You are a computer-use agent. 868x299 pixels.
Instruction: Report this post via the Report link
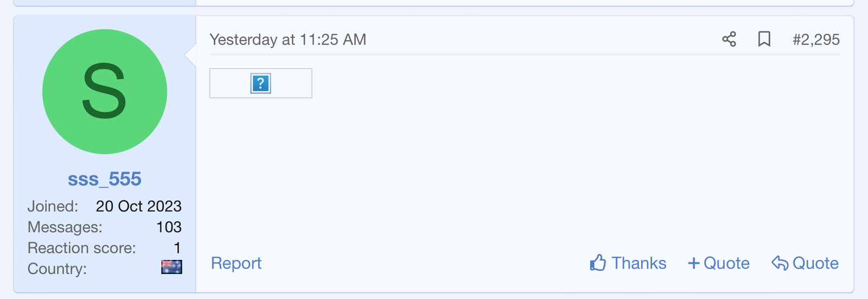[236, 263]
